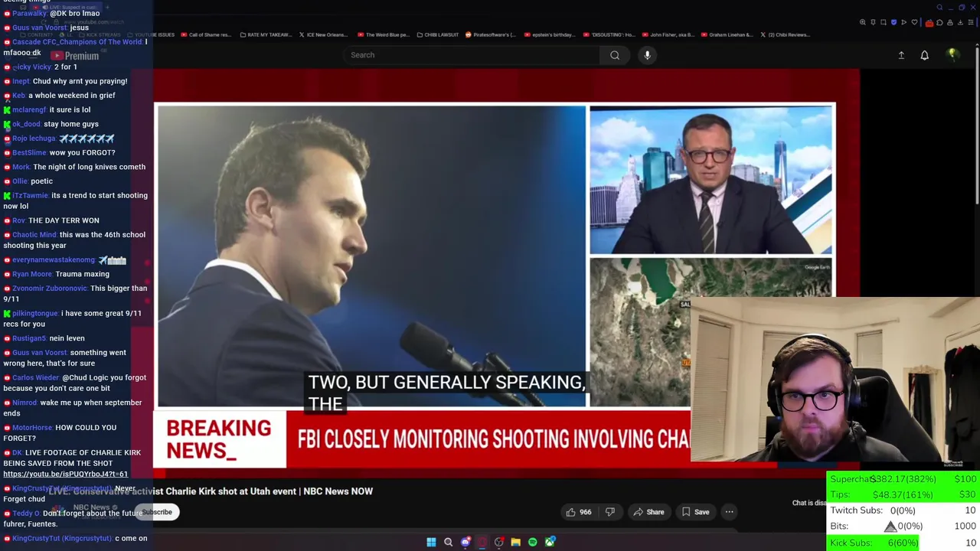980x551 pixels.
Task: Open Opera GX from the taskbar
Action: [482, 542]
